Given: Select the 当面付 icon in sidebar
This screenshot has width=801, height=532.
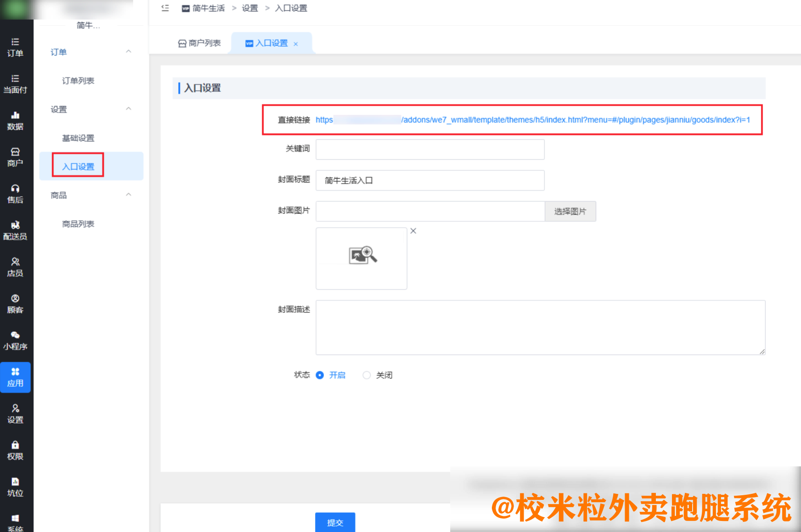Looking at the screenshot, I should tap(16, 84).
